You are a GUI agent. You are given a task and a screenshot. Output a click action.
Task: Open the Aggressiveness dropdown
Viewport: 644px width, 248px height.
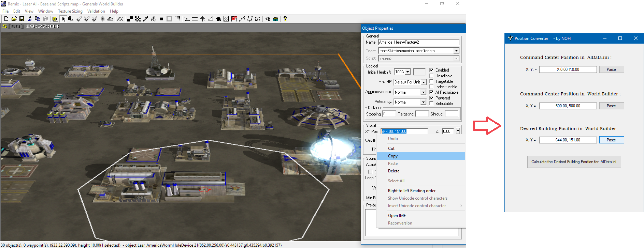pos(423,92)
